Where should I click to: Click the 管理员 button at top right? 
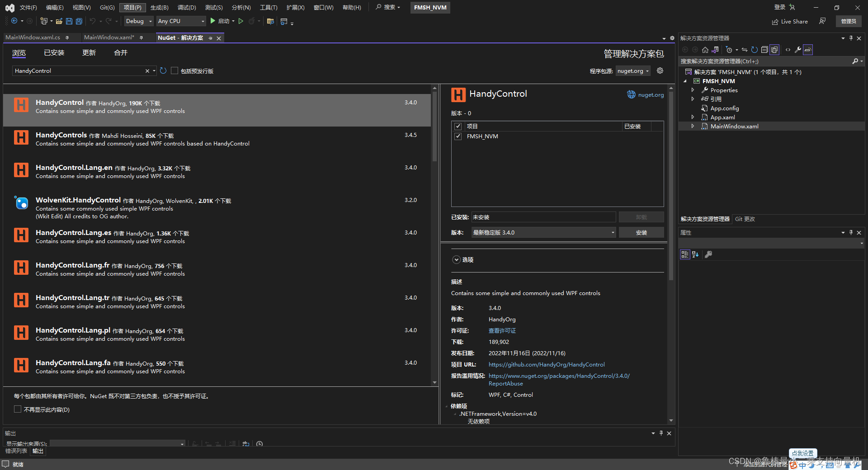(x=849, y=21)
